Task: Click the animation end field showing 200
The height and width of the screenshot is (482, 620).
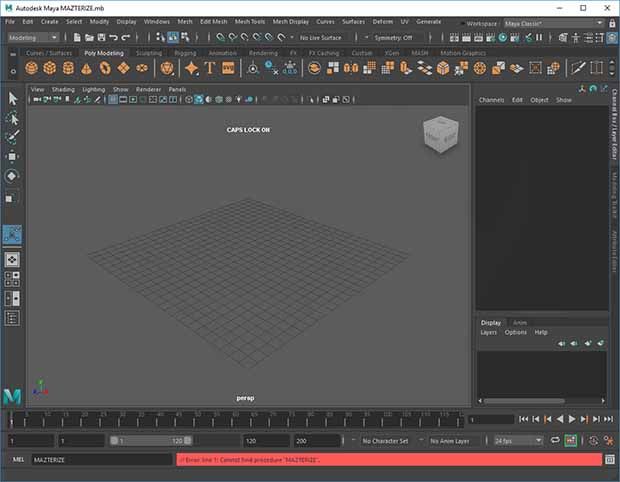Action: [x=316, y=440]
